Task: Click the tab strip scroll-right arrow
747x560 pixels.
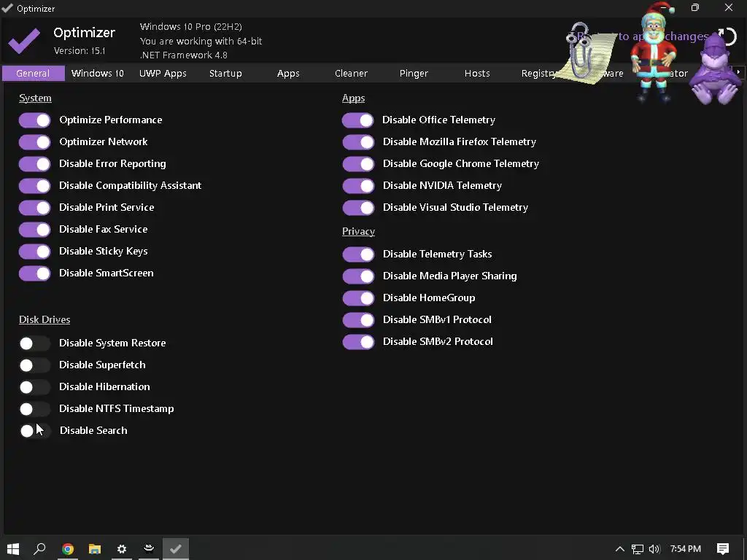Action: [x=738, y=72]
